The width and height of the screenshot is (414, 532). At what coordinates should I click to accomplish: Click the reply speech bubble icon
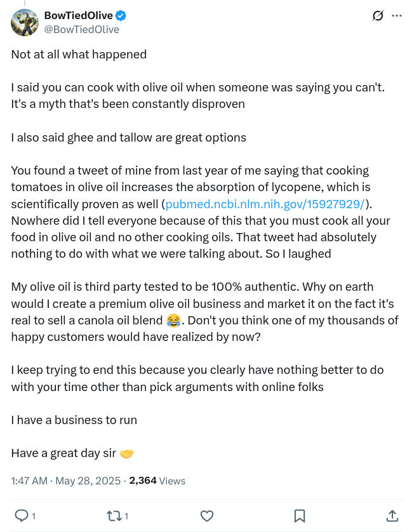pos(22,516)
